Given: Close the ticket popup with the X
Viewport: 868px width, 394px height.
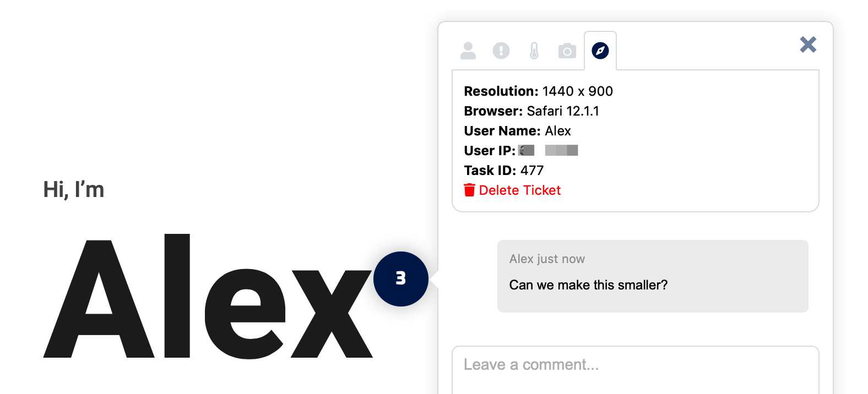Looking at the screenshot, I should [x=808, y=45].
